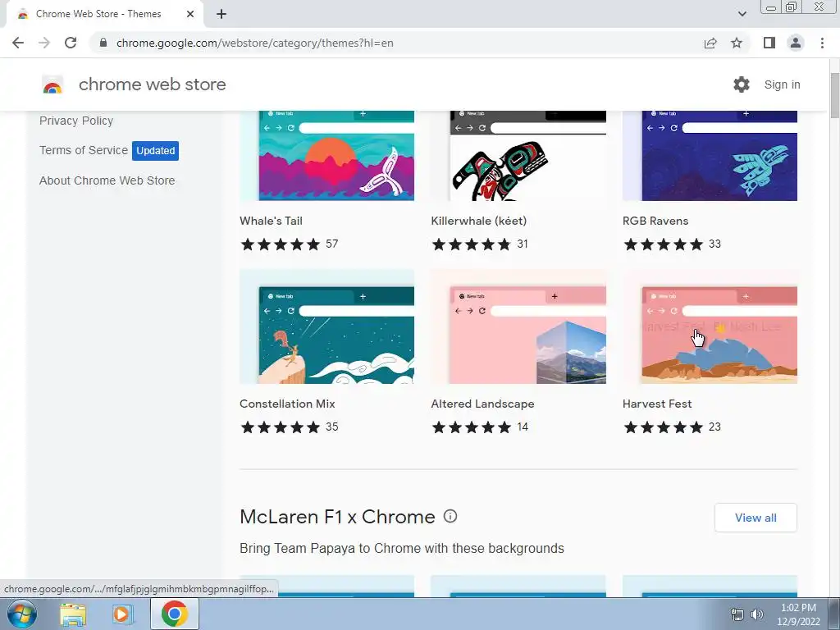Open Chrome's three-dot menu

pos(822,43)
